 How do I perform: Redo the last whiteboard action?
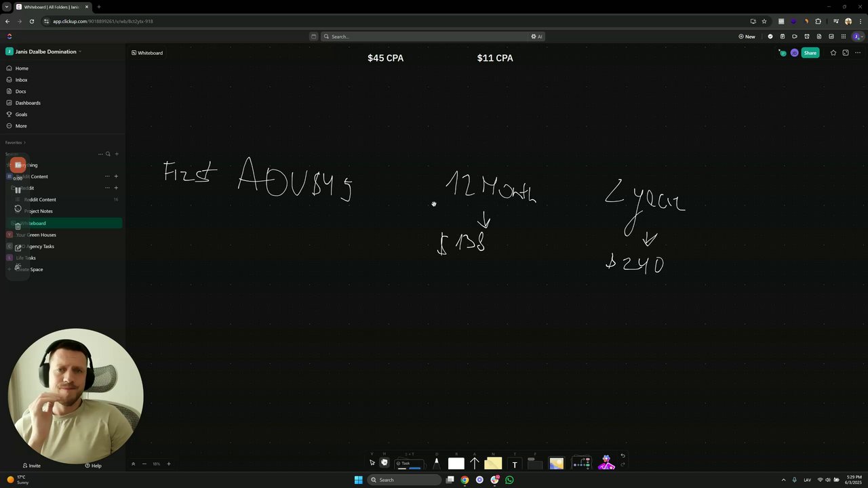click(623, 465)
